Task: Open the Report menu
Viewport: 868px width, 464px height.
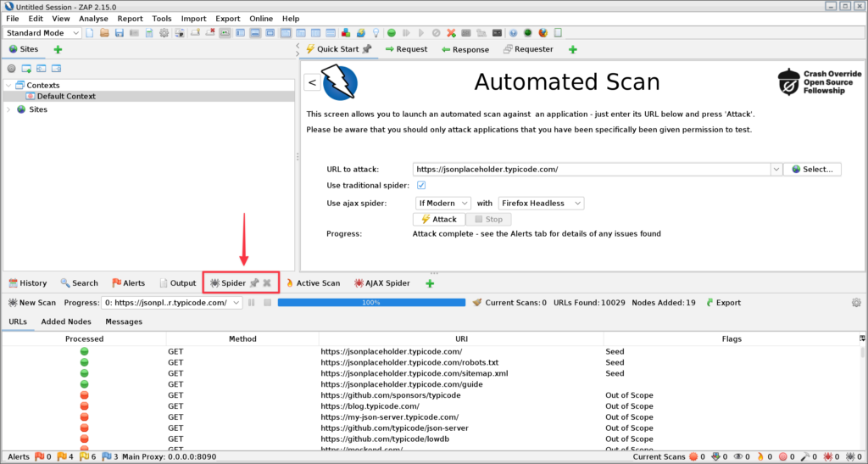Action: coord(130,19)
